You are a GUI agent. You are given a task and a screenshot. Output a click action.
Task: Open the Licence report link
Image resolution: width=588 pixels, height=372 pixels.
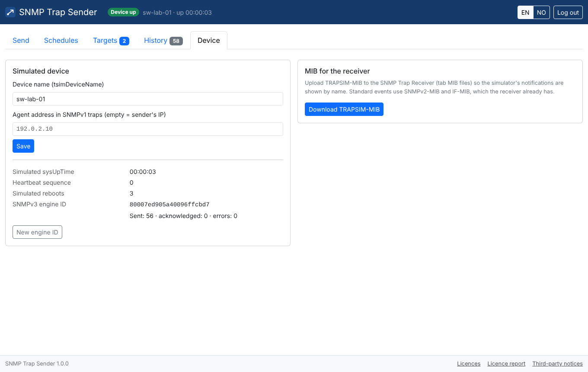pos(506,364)
